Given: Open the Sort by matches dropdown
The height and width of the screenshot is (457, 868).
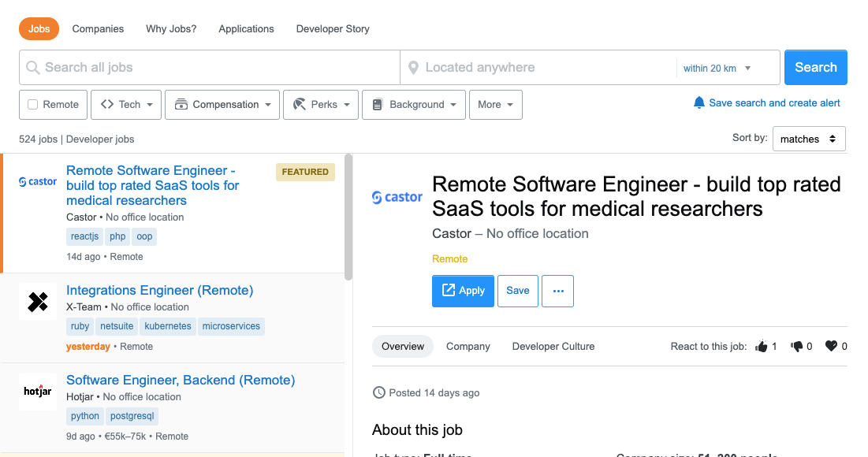Looking at the screenshot, I should (809, 139).
